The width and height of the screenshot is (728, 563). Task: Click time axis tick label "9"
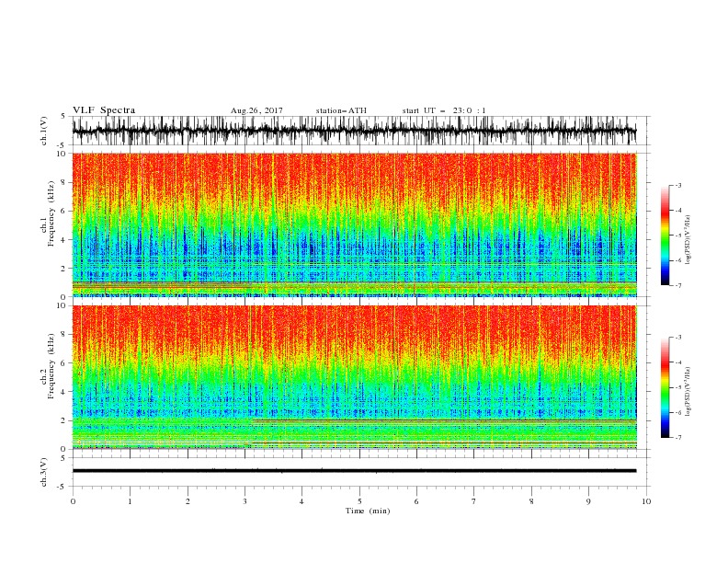pyautogui.click(x=588, y=501)
